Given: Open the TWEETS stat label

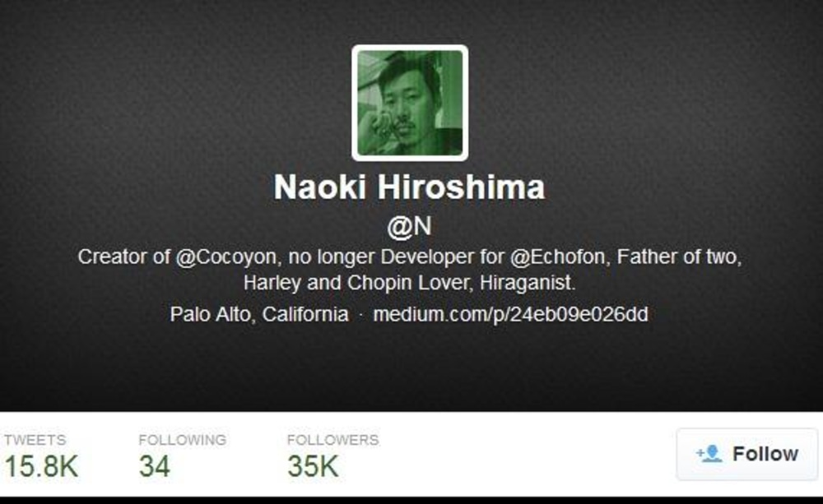Looking at the screenshot, I should [x=35, y=440].
